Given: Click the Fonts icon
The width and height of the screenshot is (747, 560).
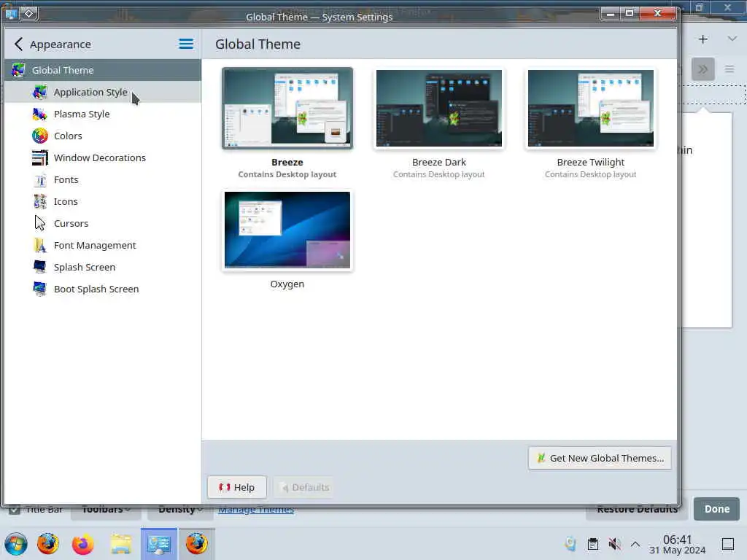Looking at the screenshot, I should click(x=40, y=179).
